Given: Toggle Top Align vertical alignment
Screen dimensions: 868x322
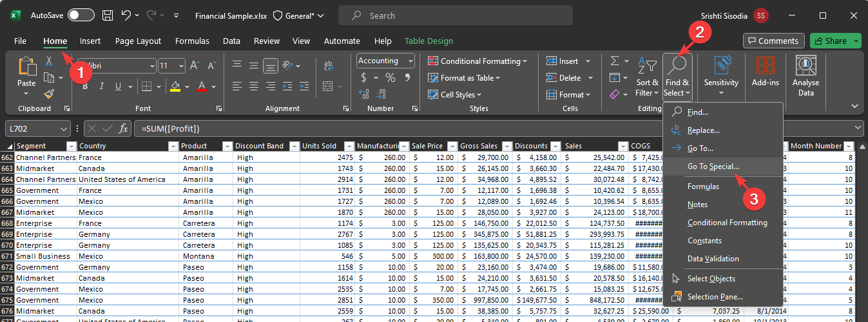Looking at the screenshot, I should point(237,65).
